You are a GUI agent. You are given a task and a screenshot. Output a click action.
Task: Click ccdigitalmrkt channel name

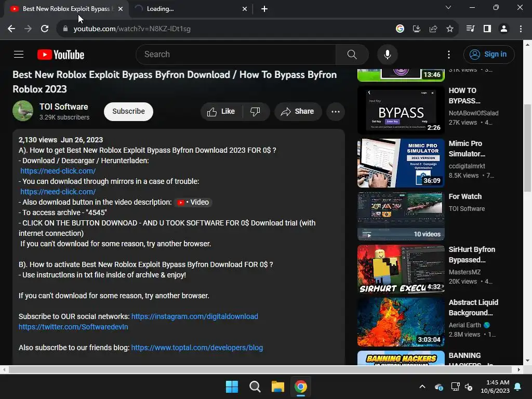point(467,166)
